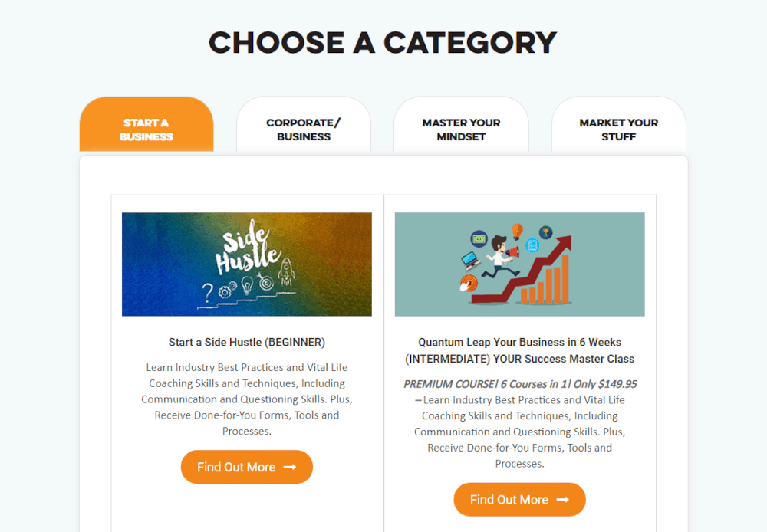Open the Side Hustle banner thumbnail
767x532 pixels.
tap(246, 264)
